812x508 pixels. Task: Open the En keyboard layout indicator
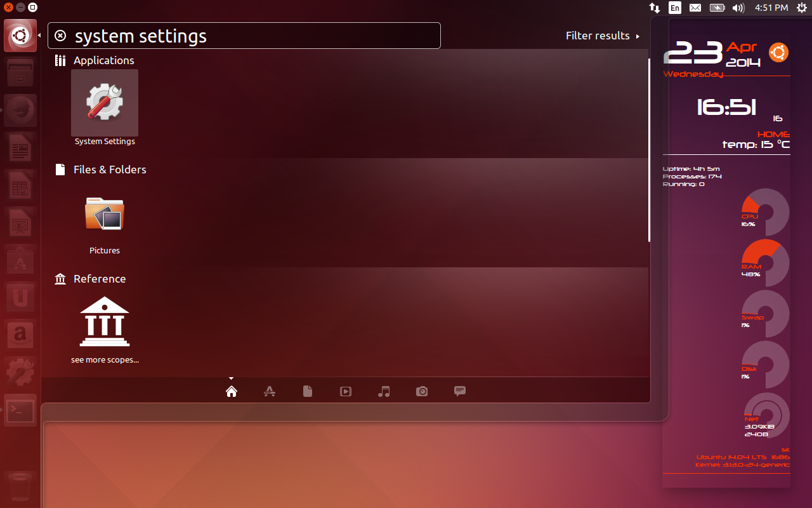click(x=675, y=8)
